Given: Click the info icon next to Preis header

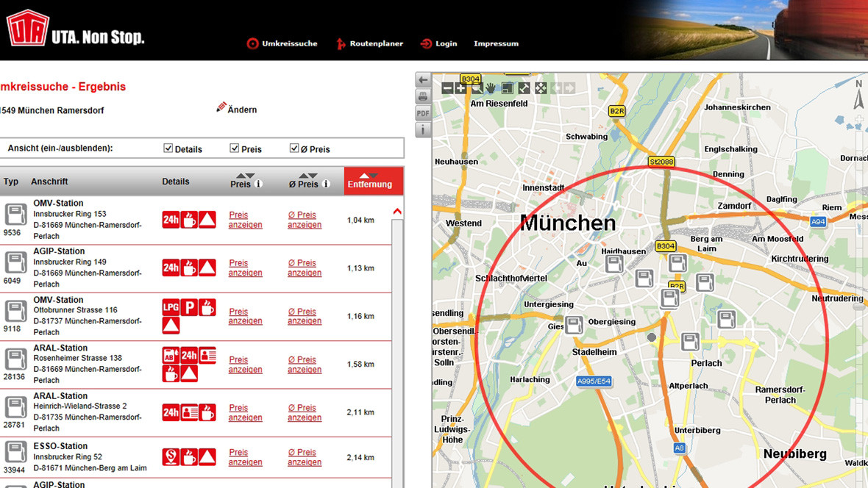Looking at the screenshot, I should [258, 184].
